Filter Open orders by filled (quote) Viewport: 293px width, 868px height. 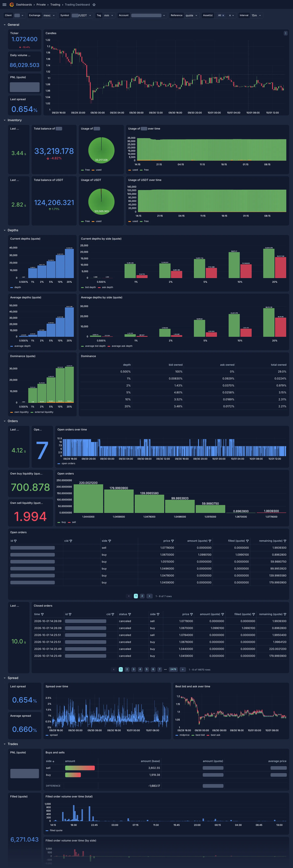tap(247, 541)
